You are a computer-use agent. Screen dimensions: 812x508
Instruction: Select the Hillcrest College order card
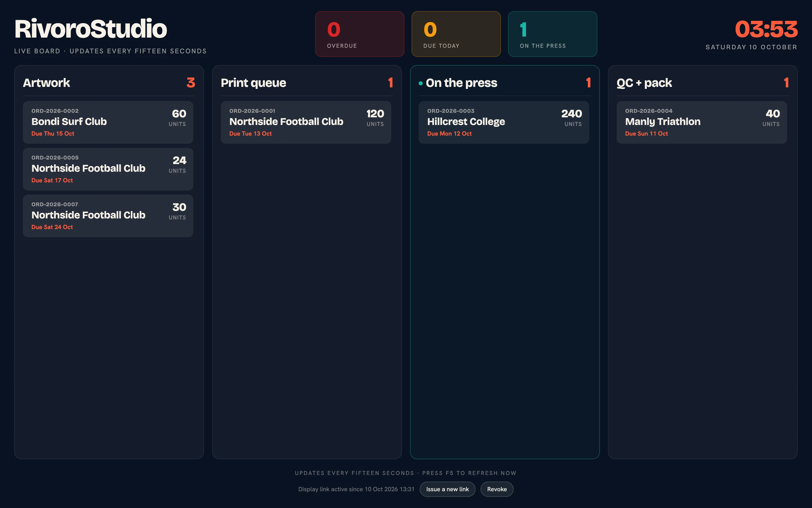pyautogui.click(x=504, y=122)
